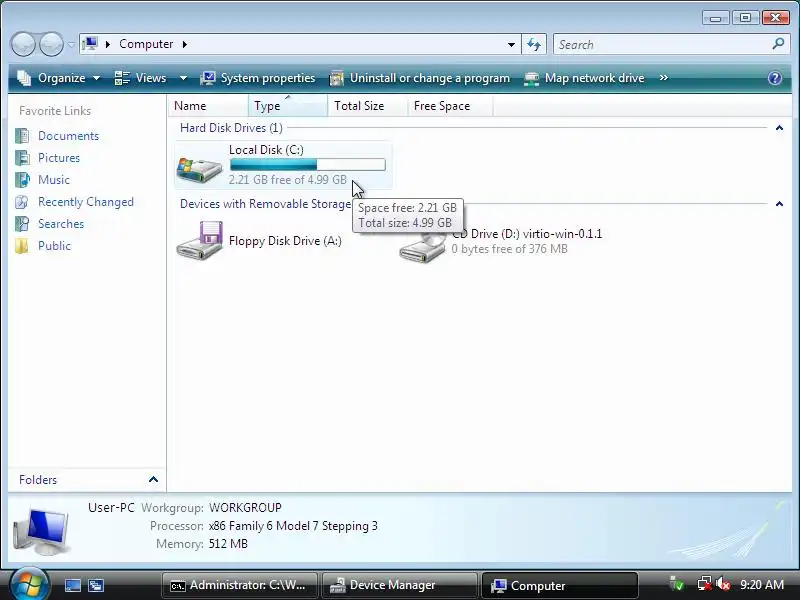
Task: Open Searches favorite link
Action: pyautogui.click(x=61, y=223)
